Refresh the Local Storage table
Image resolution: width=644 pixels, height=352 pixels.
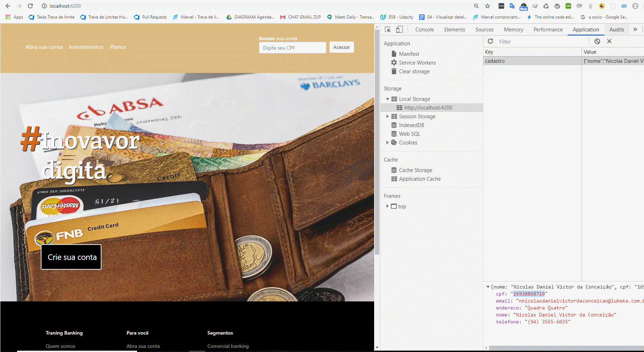(x=490, y=41)
